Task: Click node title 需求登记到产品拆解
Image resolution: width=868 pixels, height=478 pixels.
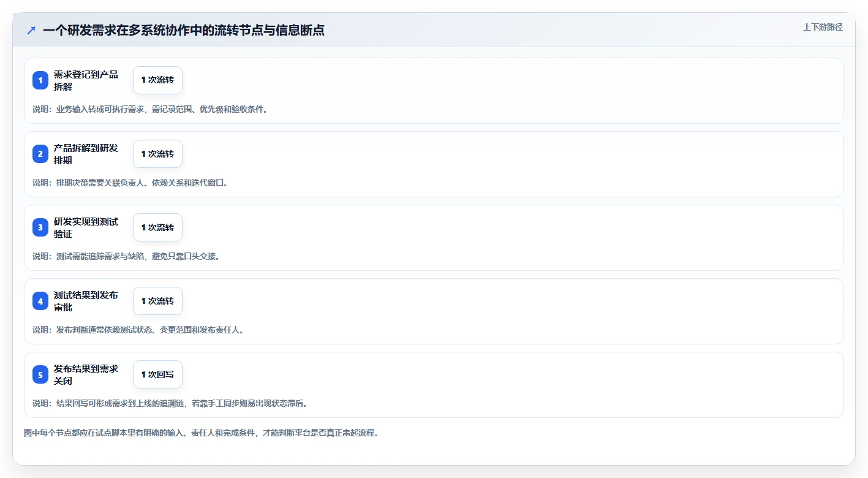Action: 86,80
